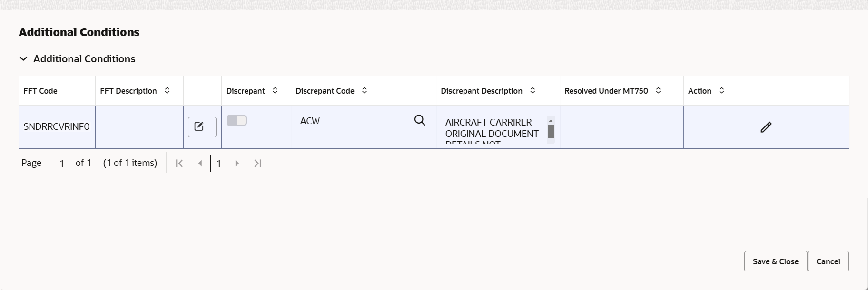Edit SNDRRCVRINFO row using pencil action icon
The height and width of the screenshot is (290, 868).
[x=766, y=127]
